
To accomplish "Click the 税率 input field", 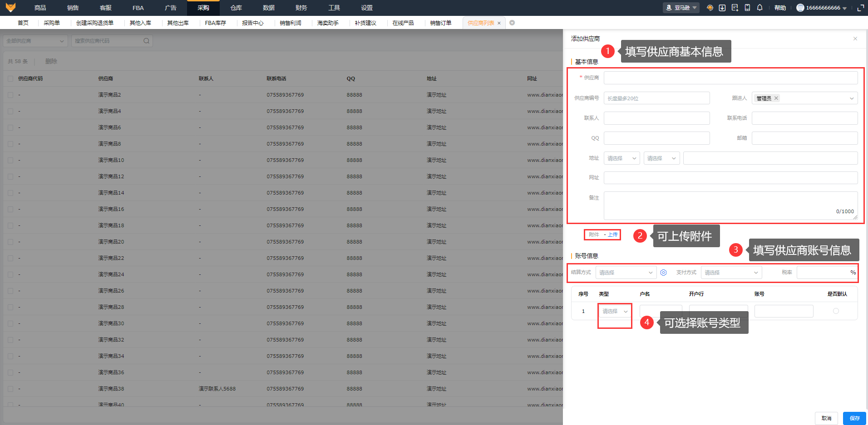I will pyautogui.click(x=827, y=273).
